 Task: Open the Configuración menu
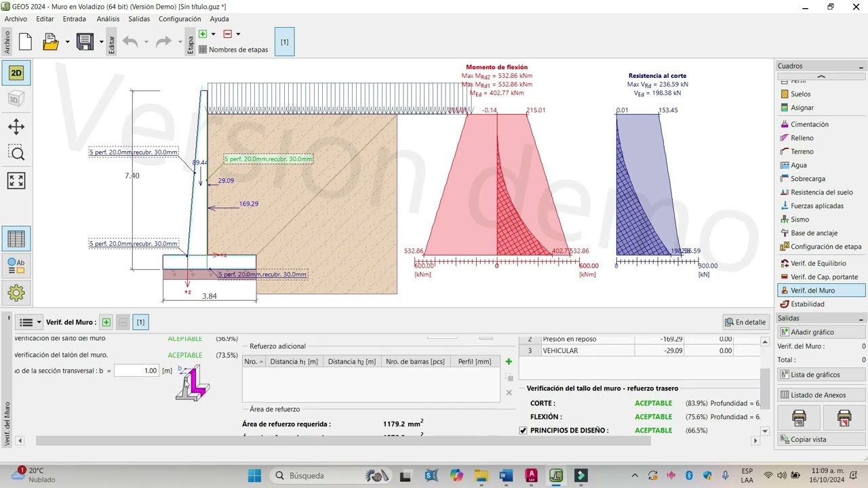[180, 19]
